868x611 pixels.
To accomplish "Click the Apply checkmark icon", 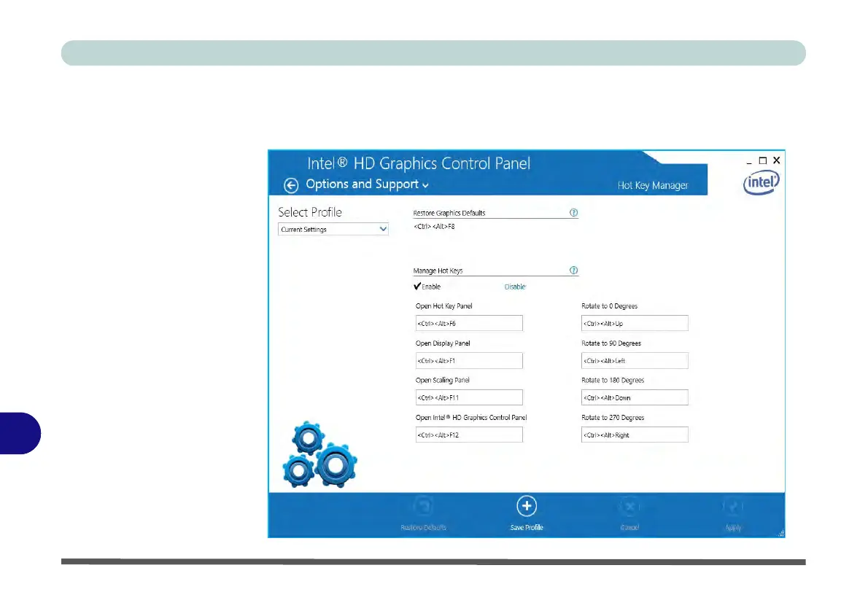I will (733, 506).
